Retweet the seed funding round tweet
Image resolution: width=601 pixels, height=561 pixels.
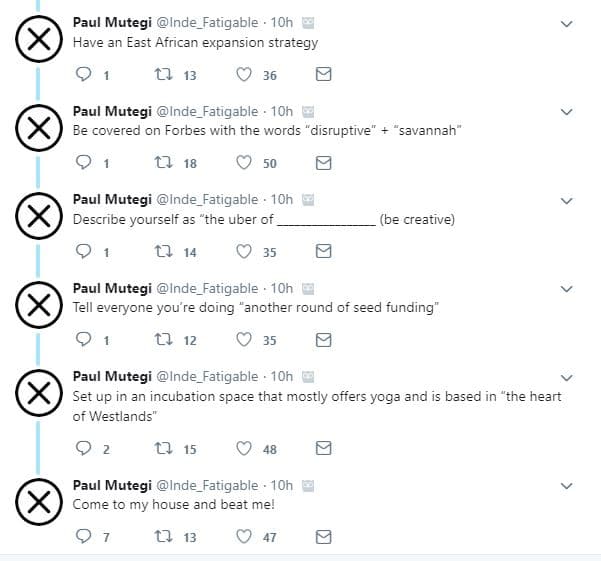pos(162,340)
